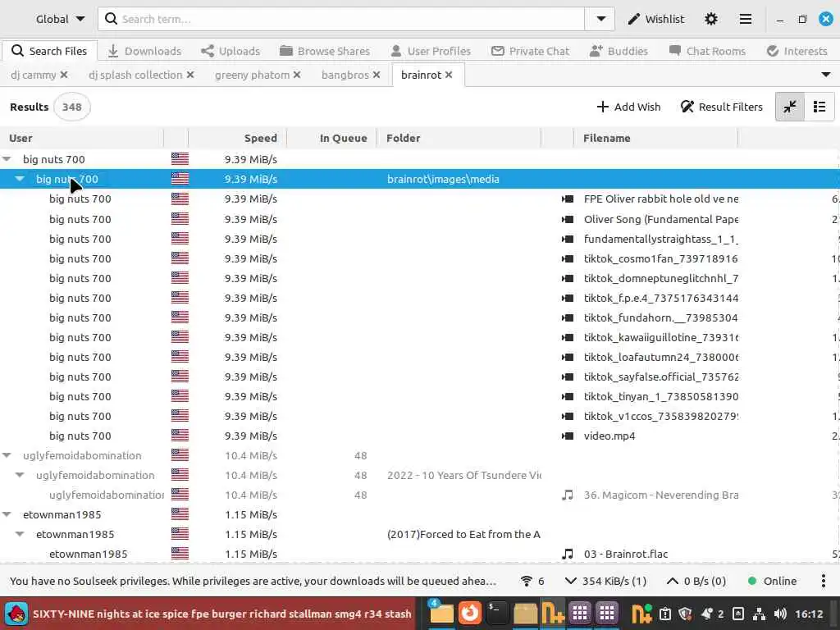Open the hamburger main menu

point(745,20)
